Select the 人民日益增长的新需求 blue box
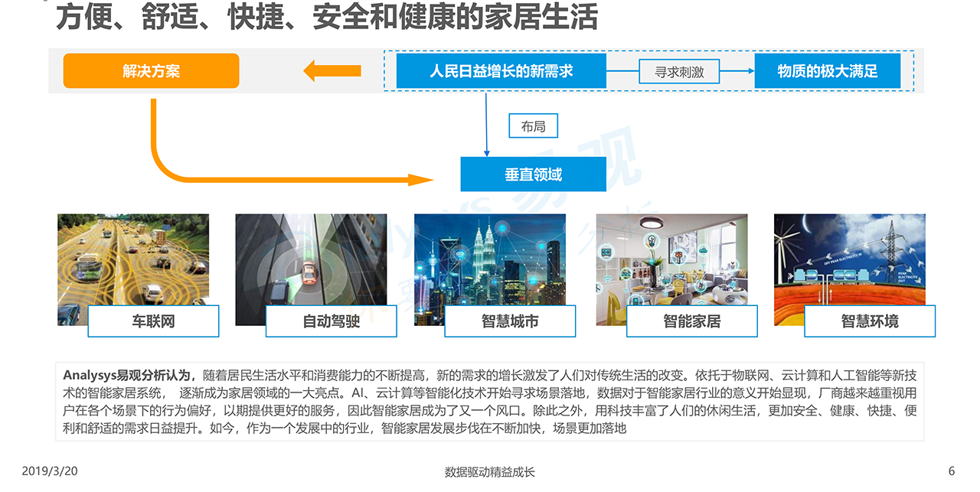Screen dimensions: 980x492 click(x=501, y=71)
